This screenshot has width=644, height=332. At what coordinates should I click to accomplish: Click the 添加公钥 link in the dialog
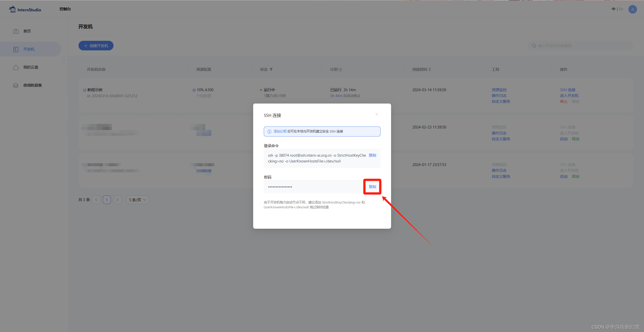pyautogui.click(x=280, y=131)
